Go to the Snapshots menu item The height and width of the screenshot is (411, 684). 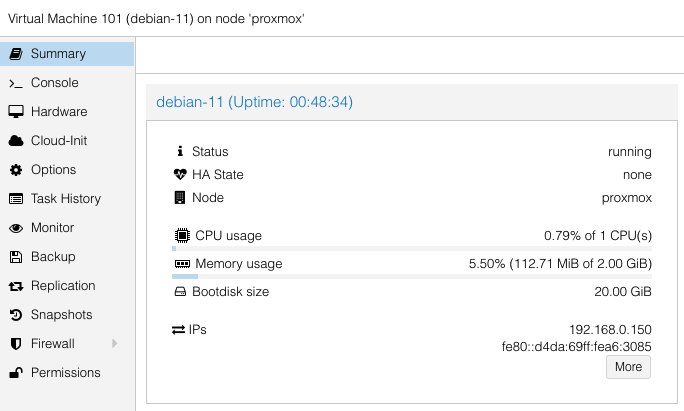click(61, 315)
